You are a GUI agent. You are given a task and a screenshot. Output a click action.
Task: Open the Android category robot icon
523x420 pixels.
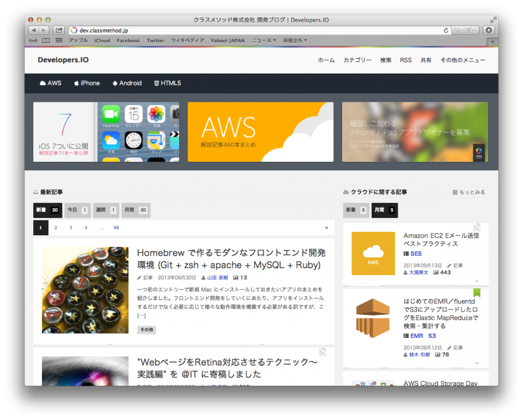pyautogui.click(x=114, y=83)
